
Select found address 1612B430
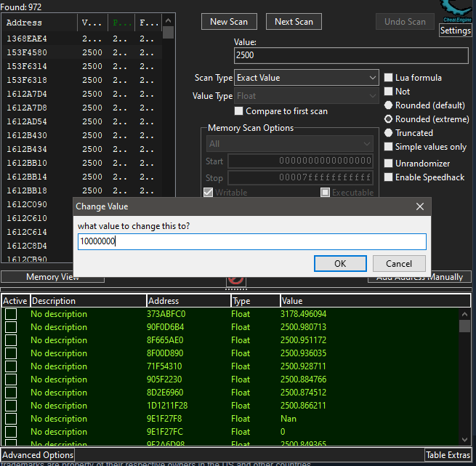pos(27,135)
